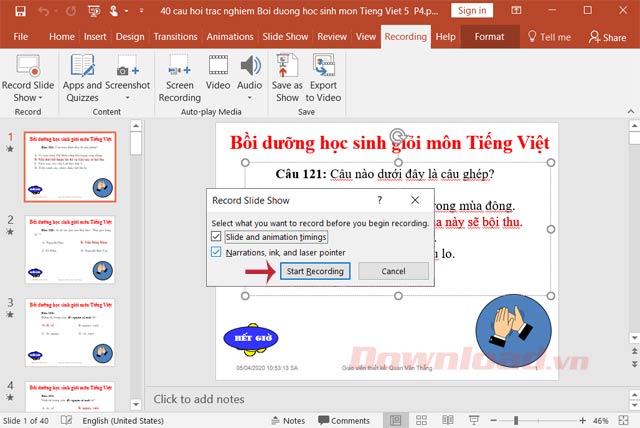Click the Export to Video icon
Image resolution: width=640 pixels, height=428 pixels.
pyautogui.click(x=323, y=66)
